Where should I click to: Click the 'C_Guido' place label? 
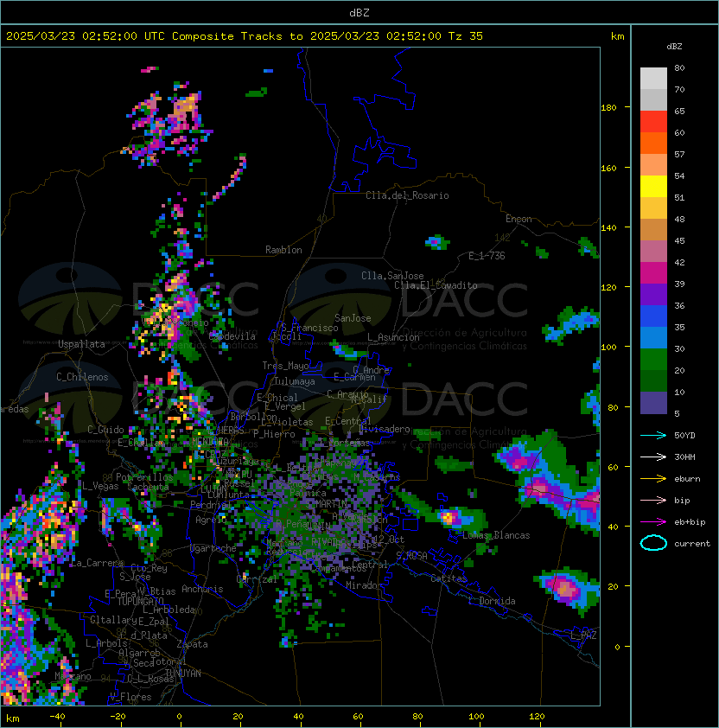[105, 430]
